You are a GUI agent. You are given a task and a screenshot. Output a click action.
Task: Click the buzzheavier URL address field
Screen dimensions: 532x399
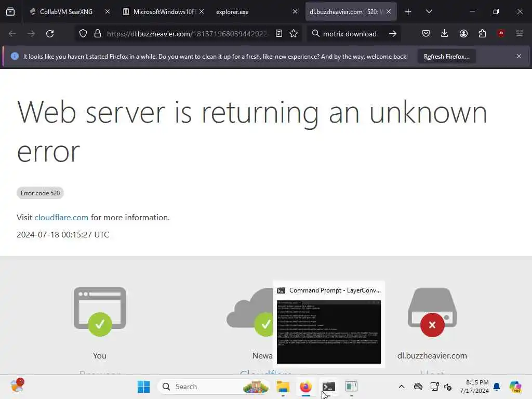coord(187,34)
